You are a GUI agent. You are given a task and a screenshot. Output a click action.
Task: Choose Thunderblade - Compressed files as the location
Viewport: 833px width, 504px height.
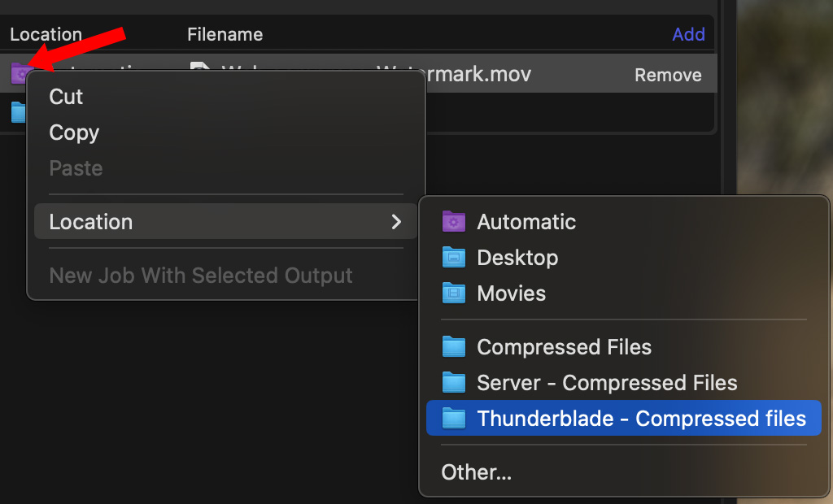(640, 419)
